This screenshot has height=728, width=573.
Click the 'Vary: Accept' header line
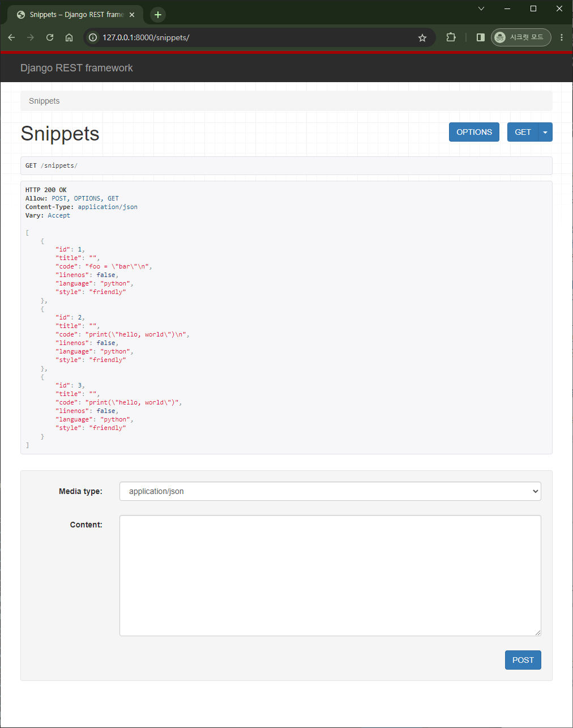(x=48, y=215)
